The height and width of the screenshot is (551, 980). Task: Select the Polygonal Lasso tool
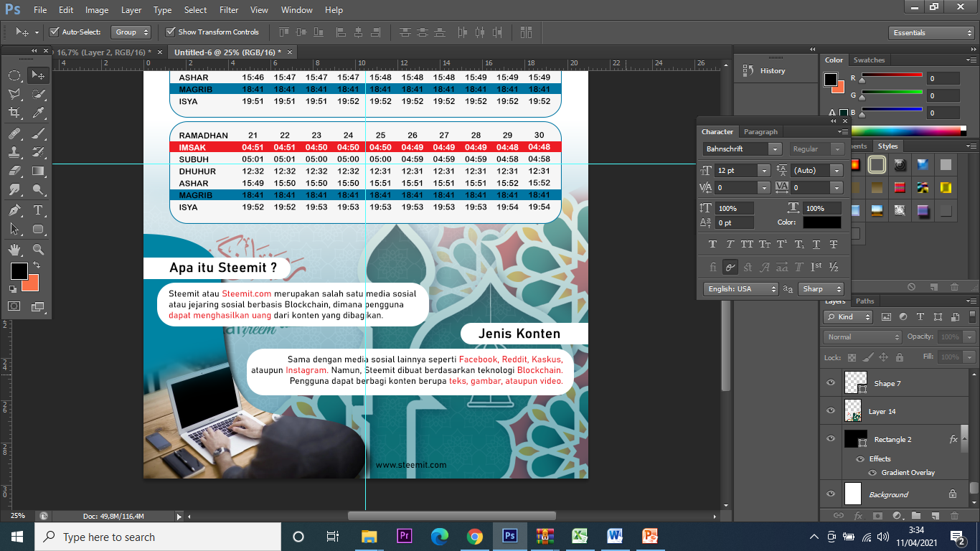click(14, 94)
